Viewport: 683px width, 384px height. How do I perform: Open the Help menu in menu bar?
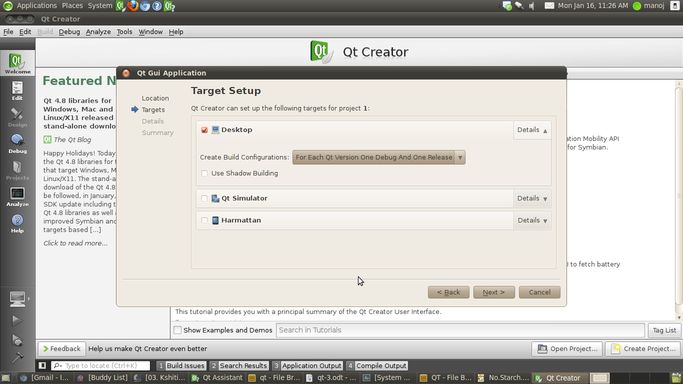click(176, 32)
